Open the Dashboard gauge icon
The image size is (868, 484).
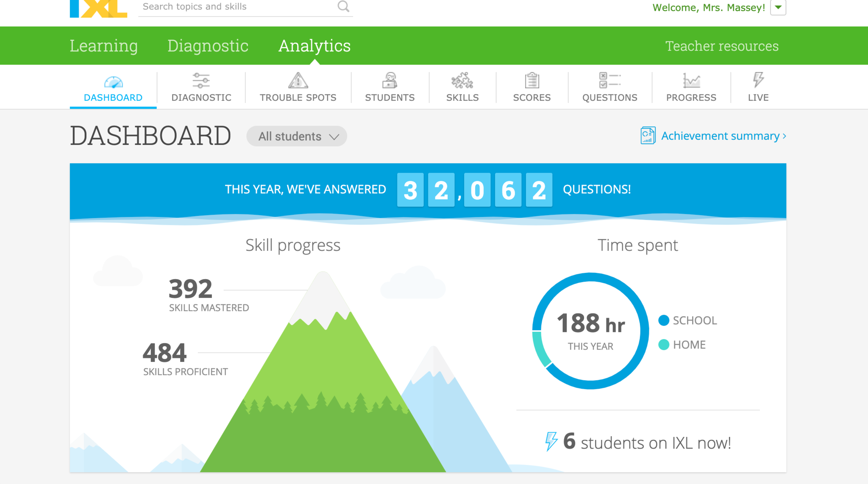113,81
